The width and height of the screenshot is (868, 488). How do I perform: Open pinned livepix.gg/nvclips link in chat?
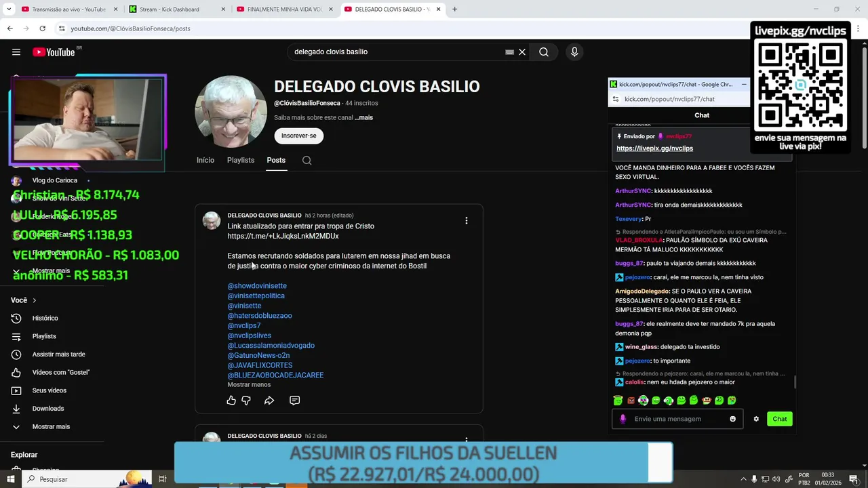(654, 148)
